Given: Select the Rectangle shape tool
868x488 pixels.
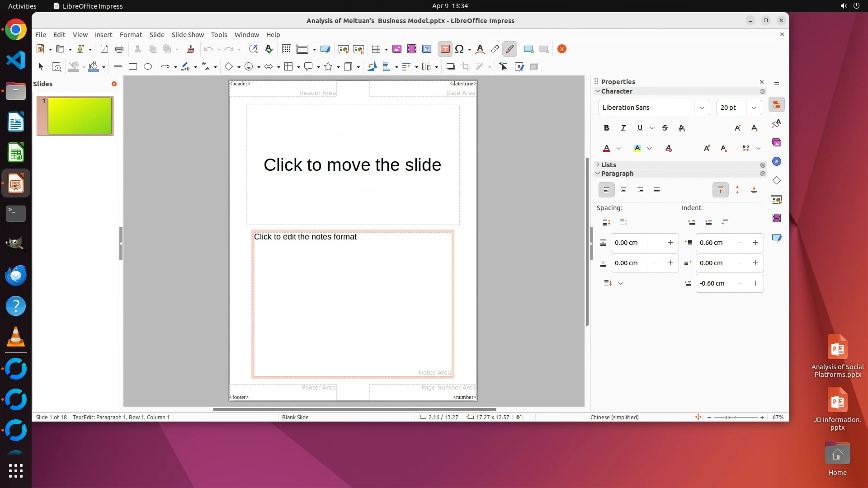Looking at the screenshot, I should (x=133, y=67).
